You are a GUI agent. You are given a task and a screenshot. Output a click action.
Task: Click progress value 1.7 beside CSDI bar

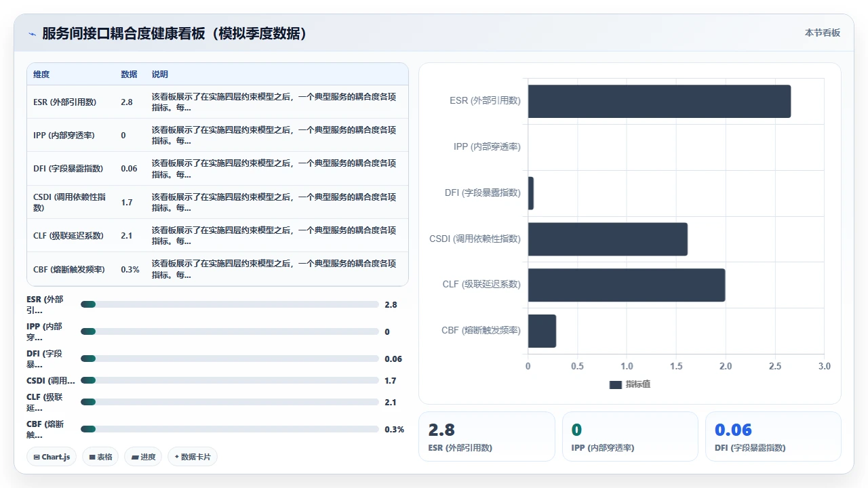pos(391,381)
